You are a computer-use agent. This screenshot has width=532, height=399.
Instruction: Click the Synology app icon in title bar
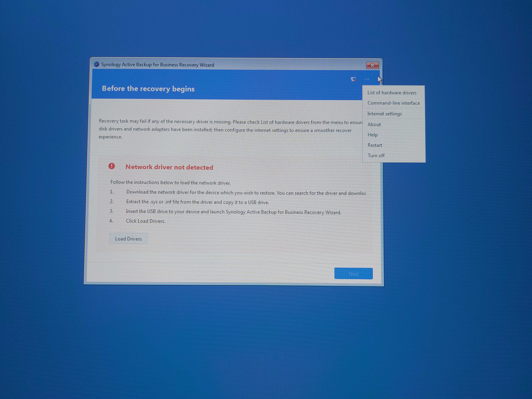(x=96, y=64)
